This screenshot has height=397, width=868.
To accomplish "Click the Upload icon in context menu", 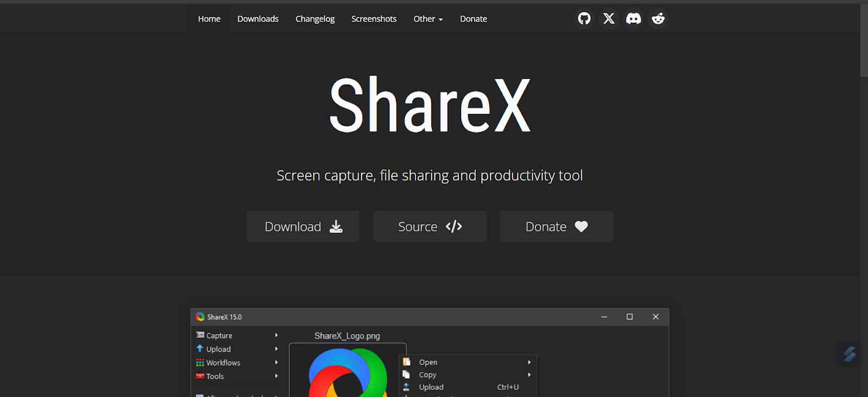I will (x=406, y=387).
